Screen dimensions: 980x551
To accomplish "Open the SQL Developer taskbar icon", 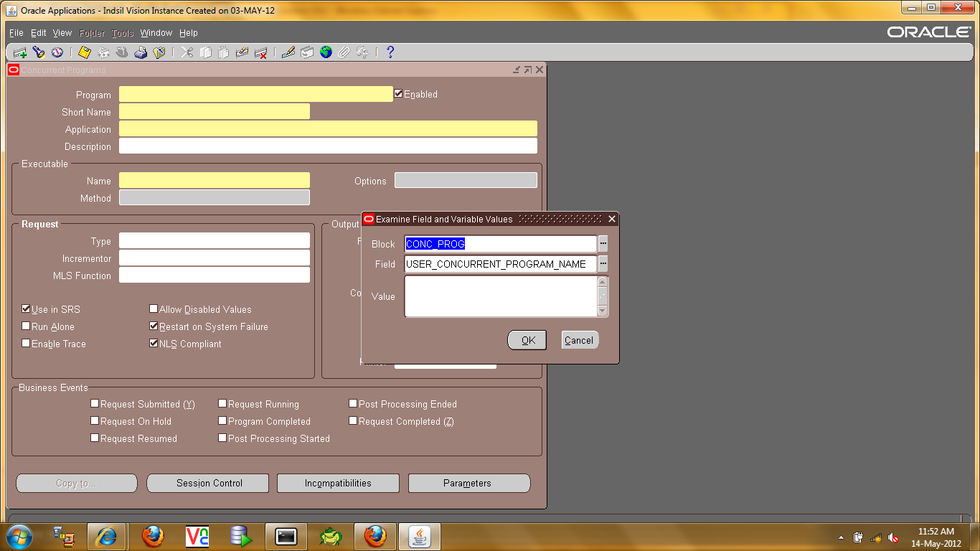I will pyautogui.click(x=242, y=537).
